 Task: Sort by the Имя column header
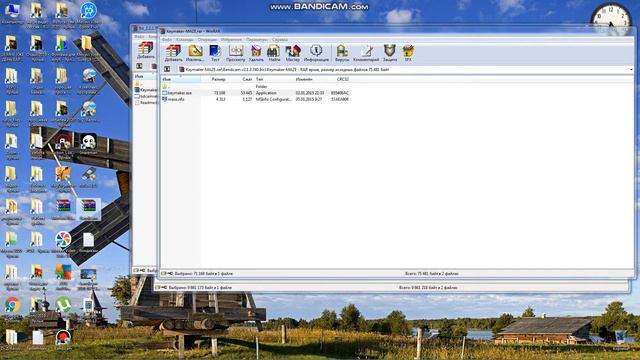click(x=181, y=79)
